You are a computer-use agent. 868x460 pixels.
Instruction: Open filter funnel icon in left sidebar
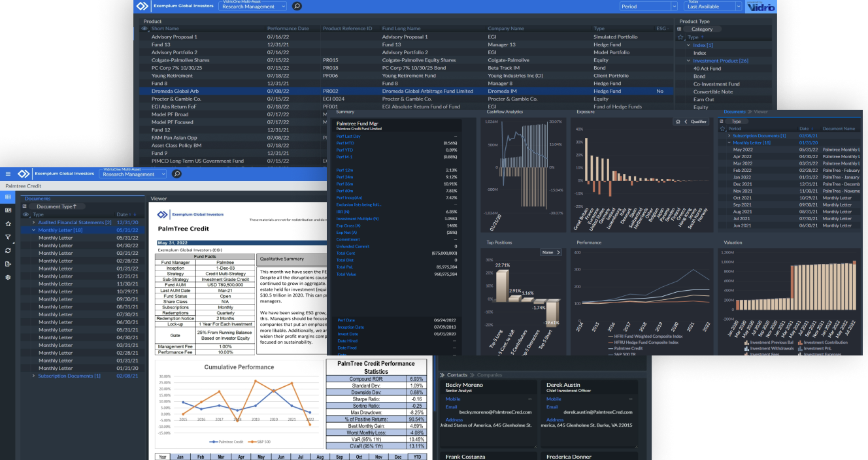tap(8, 237)
